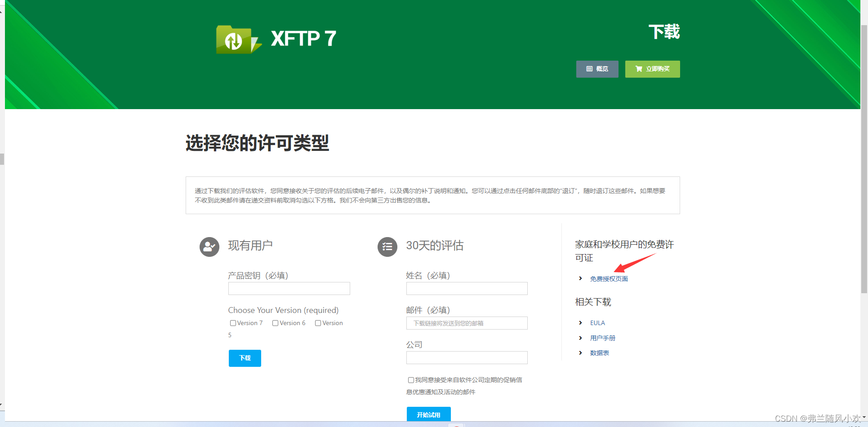Open the 概览 overview button
Screen dimensions: 868x427
point(597,69)
